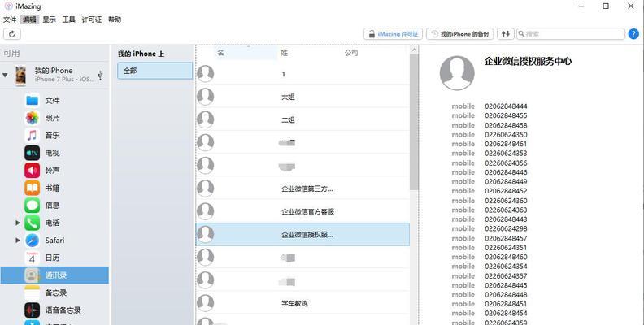
Task: Open 电视 in the sidebar
Action: coord(54,153)
